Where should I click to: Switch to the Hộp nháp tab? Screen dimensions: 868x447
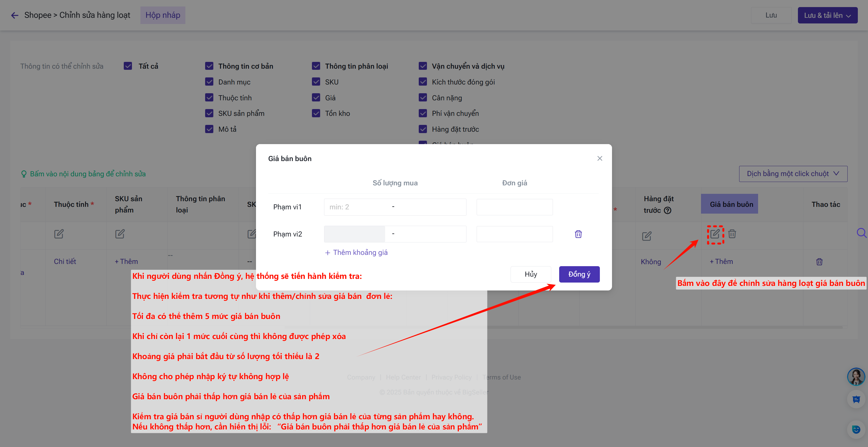[x=163, y=15]
